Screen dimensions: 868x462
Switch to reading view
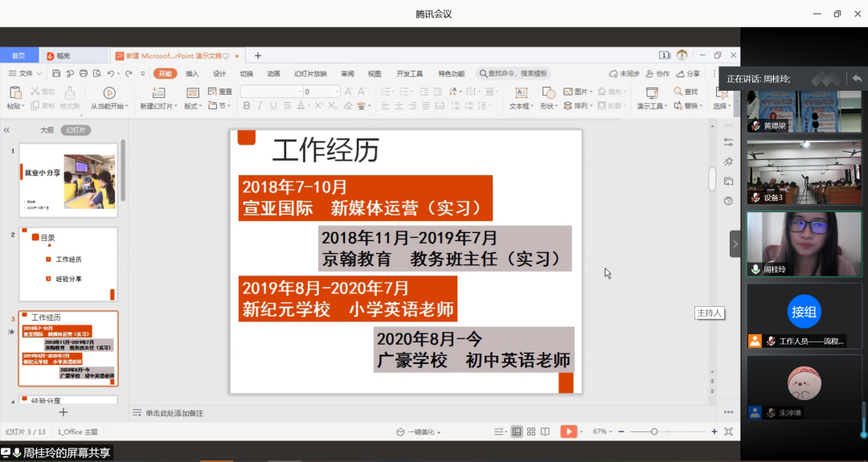[545, 431]
